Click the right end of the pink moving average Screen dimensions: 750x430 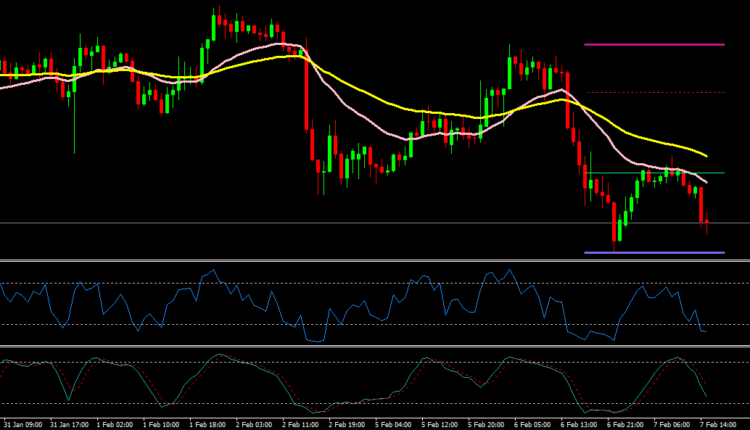point(706,182)
